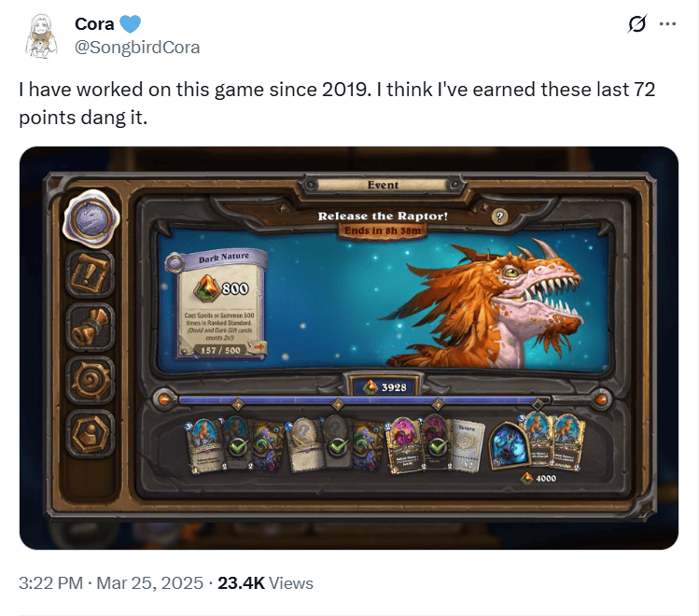The image size is (699, 616).
Task: Click the left end of progress track
Action: pyautogui.click(x=164, y=399)
